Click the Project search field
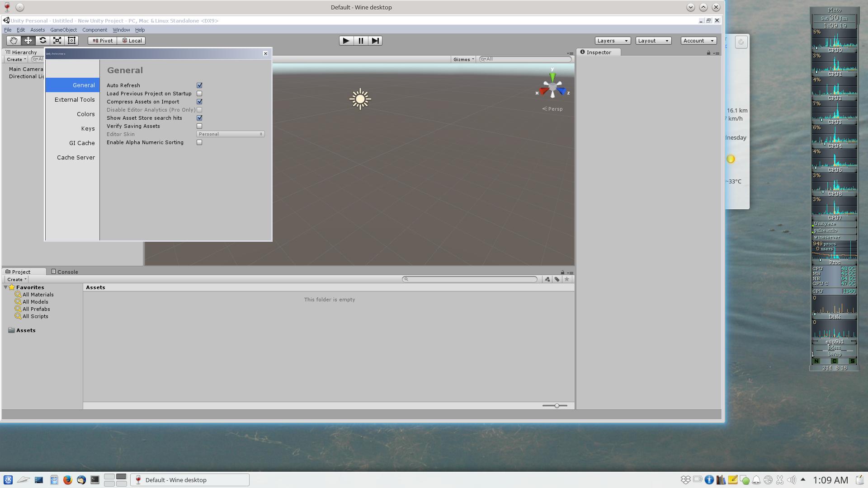Viewport: 868px width, 488px height. click(x=470, y=279)
